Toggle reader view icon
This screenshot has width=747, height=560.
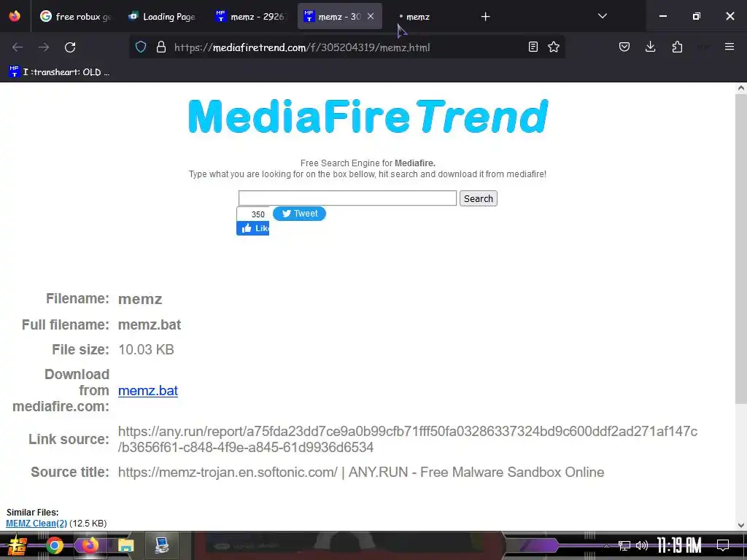tap(533, 47)
